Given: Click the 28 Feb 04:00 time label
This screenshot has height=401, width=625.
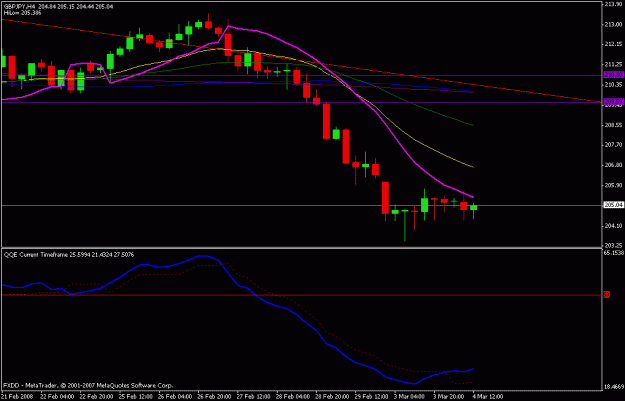Looking at the screenshot, I should 293,397.
